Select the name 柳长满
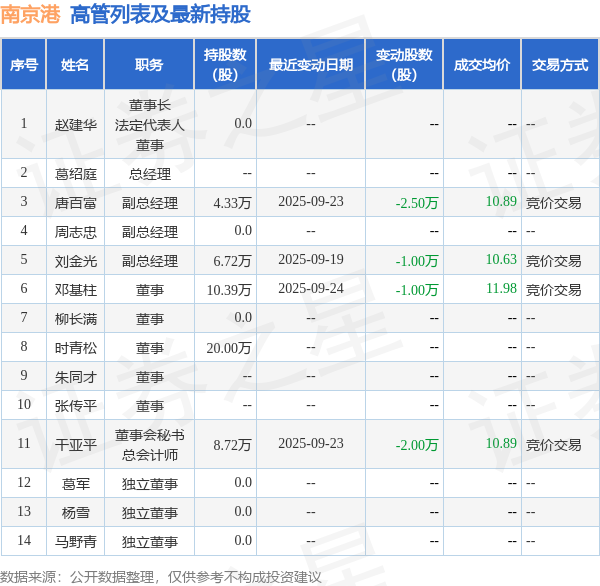Viewport: 600px width, 586px height. (x=75, y=318)
